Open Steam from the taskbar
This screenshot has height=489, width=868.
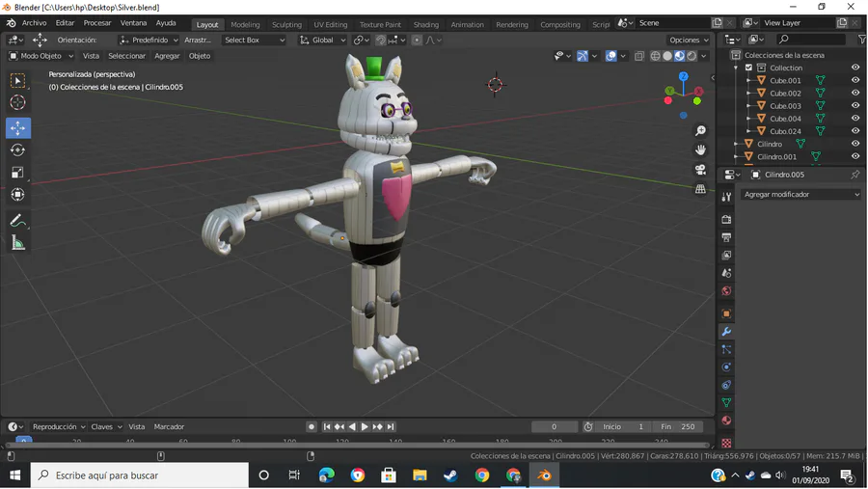pos(450,475)
